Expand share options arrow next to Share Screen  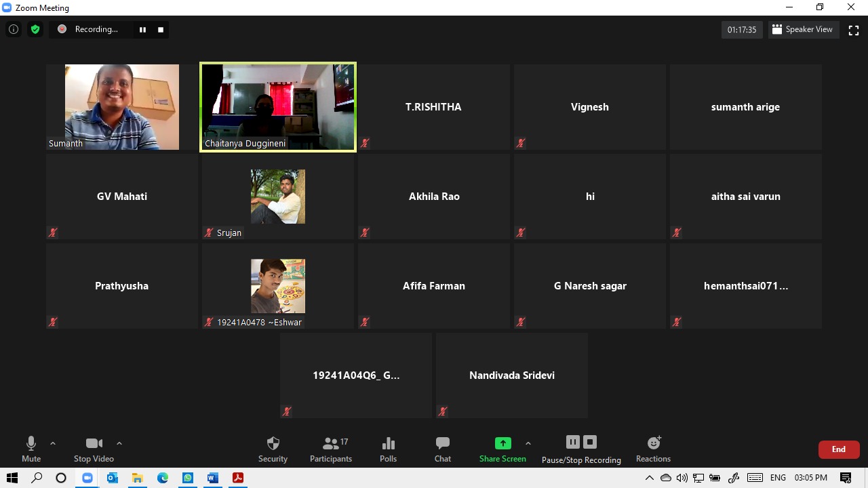[528, 443]
